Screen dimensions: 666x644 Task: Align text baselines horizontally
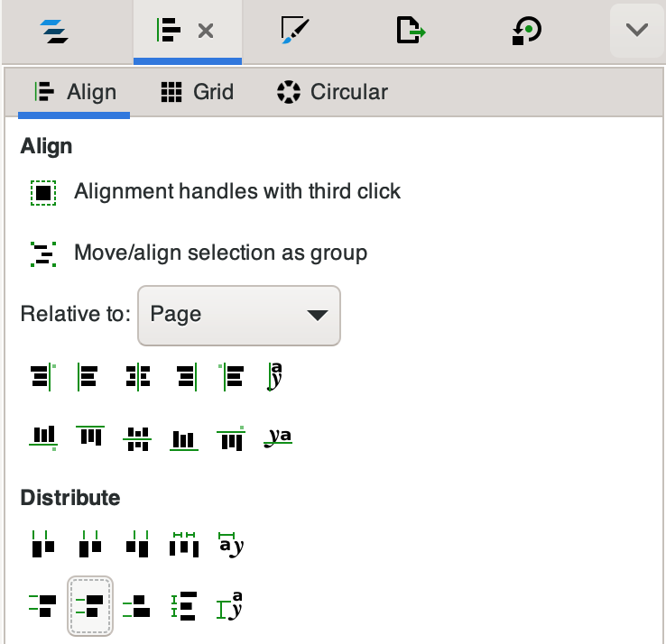[x=279, y=438]
